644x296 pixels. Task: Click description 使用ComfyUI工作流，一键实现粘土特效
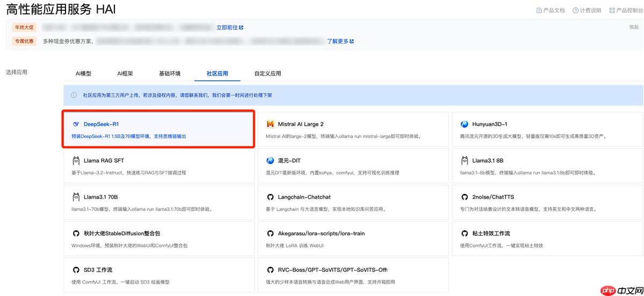point(502,246)
